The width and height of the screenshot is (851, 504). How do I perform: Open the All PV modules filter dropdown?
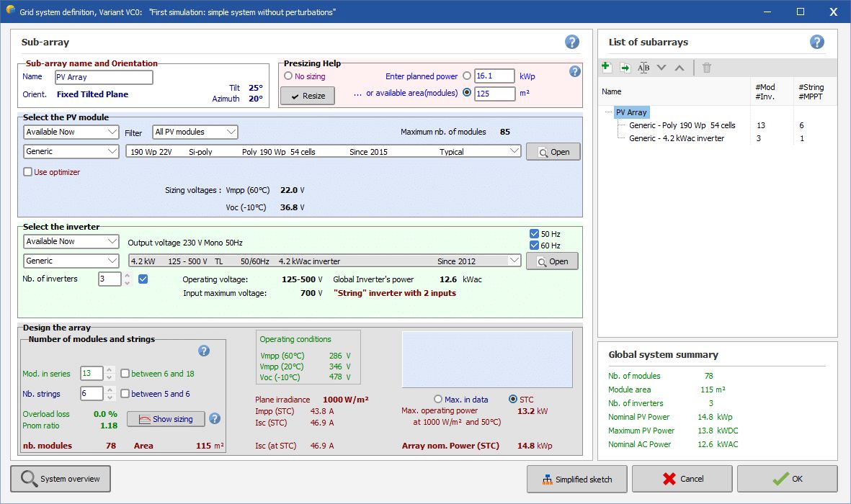point(195,132)
